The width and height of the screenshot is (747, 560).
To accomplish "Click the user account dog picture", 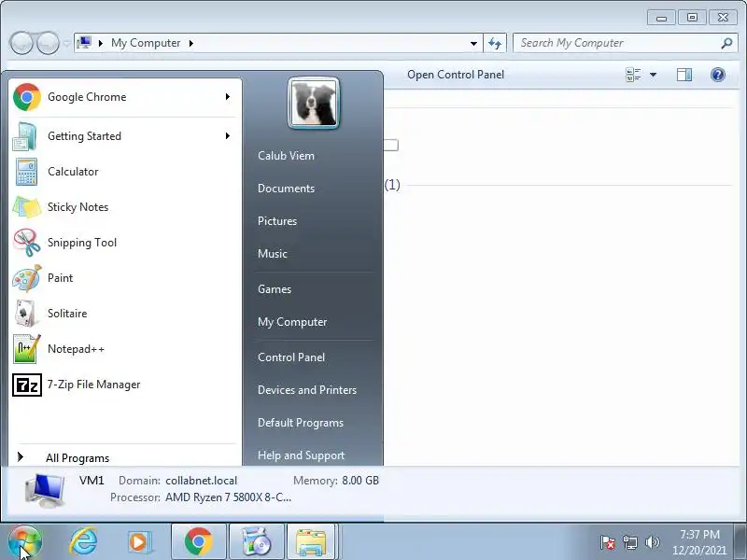I will (314, 103).
